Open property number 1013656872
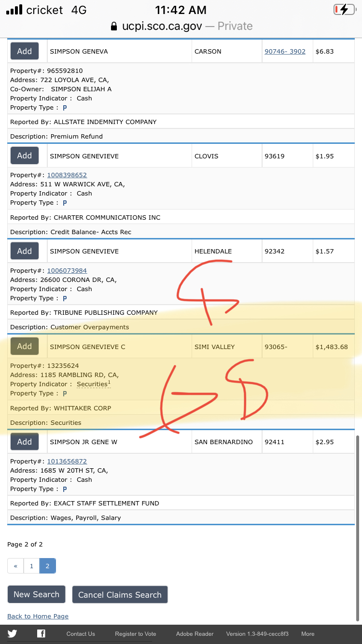 [x=67, y=461]
